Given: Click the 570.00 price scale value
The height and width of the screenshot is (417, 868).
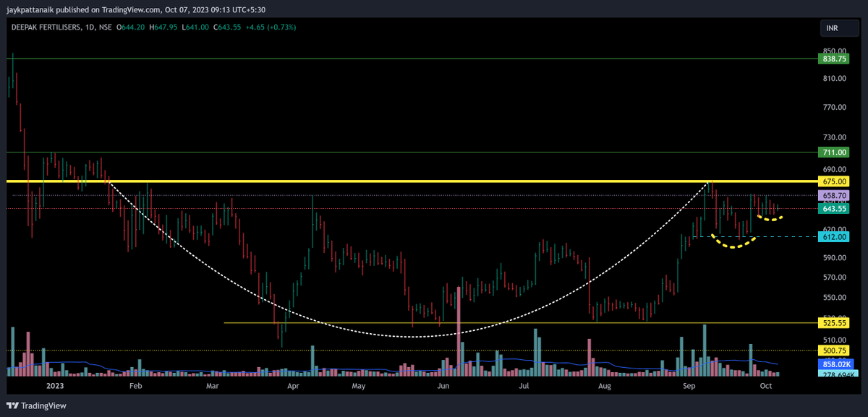Looking at the screenshot, I should pyautogui.click(x=834, y=277).
